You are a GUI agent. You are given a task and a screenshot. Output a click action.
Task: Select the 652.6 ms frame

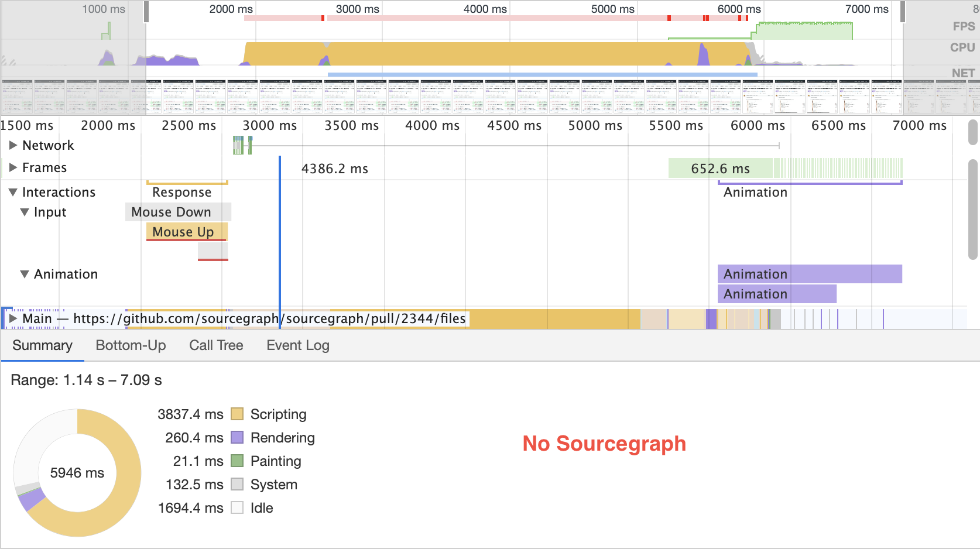pos(721,169)
